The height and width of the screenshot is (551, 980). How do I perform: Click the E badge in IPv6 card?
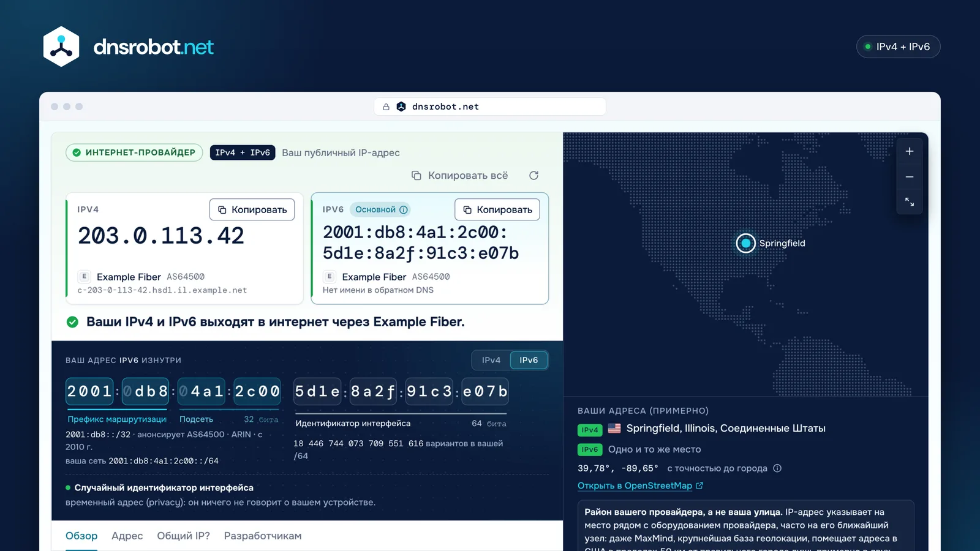[x=330, y=277]
